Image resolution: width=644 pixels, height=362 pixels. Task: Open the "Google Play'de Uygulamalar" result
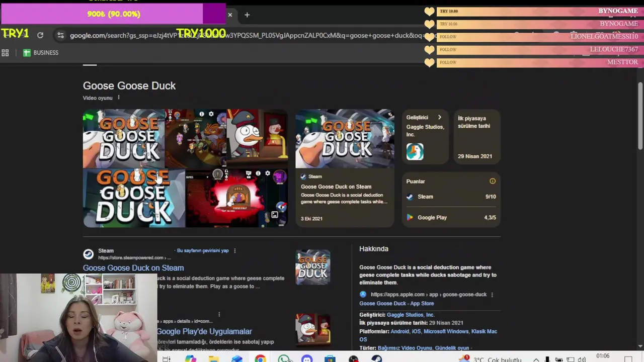204,331
